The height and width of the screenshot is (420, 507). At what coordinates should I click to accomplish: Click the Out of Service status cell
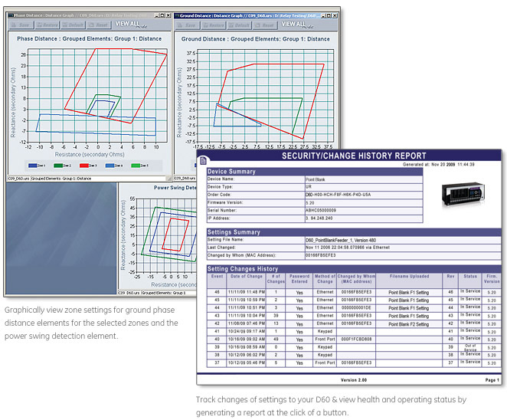click(x=470, y=347)
